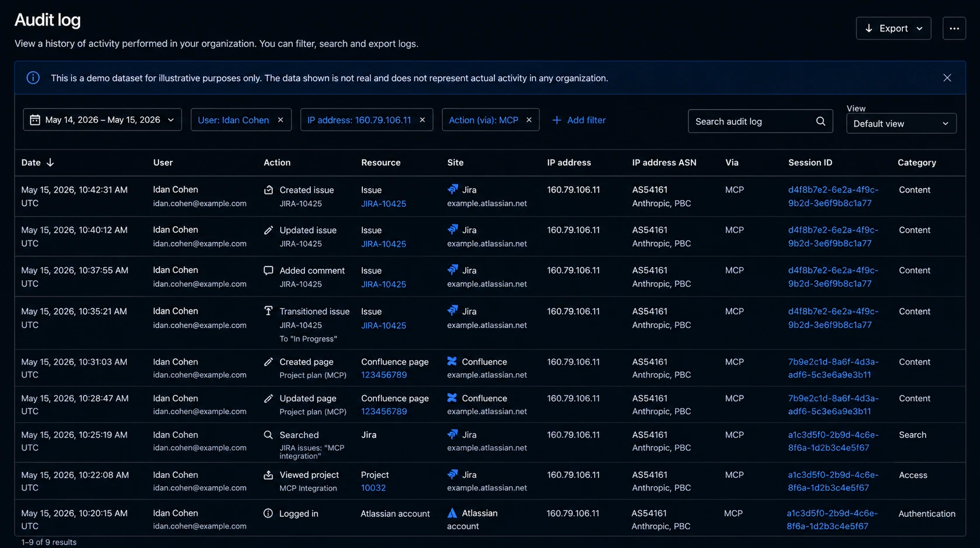
Task: Click the calendar icon in the date filter
Action: (35, 120)
